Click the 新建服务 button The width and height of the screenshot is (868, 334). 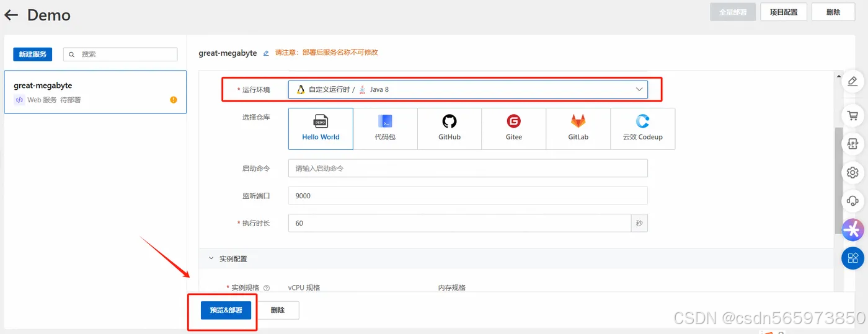click(x=32, y=55)
